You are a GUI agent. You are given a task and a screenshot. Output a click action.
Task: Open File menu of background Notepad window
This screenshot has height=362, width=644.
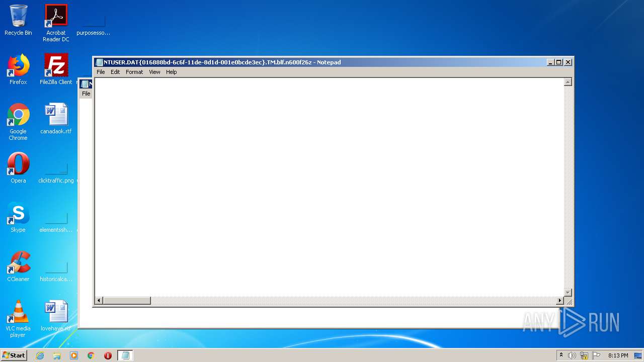(x=86, y=94)
